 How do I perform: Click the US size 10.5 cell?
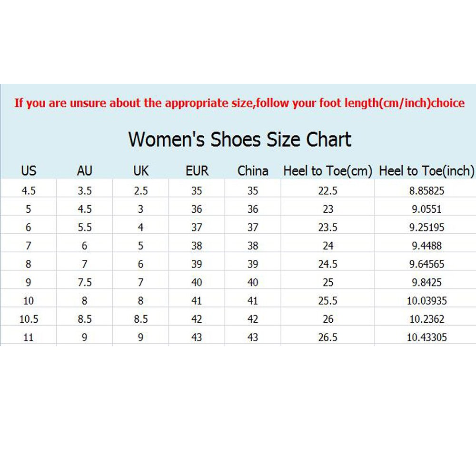[29, 319]
